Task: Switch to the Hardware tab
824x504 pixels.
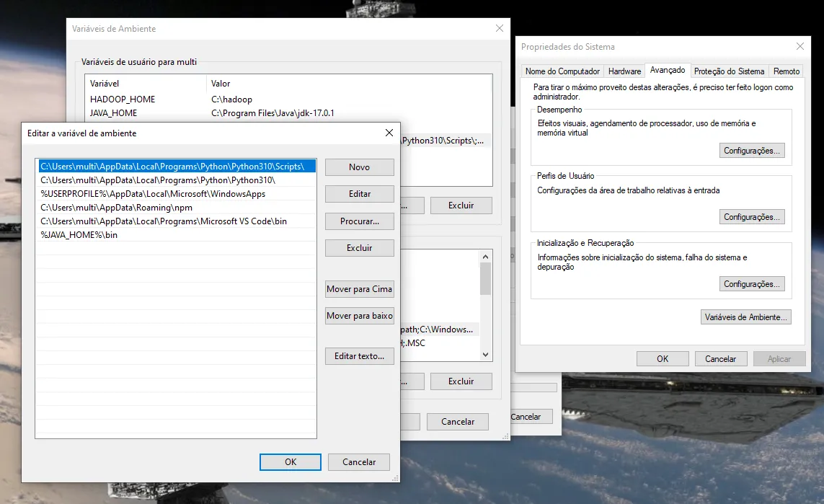Action: (624, 71)
